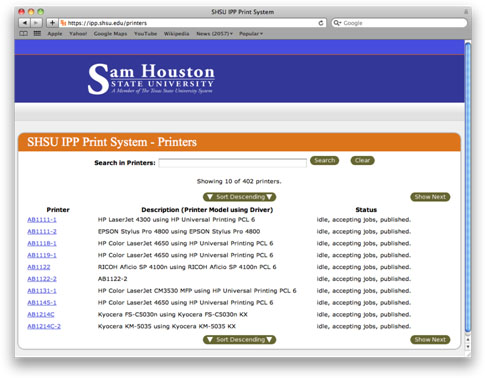Open the bookmarks book icon

pos(23,33)
